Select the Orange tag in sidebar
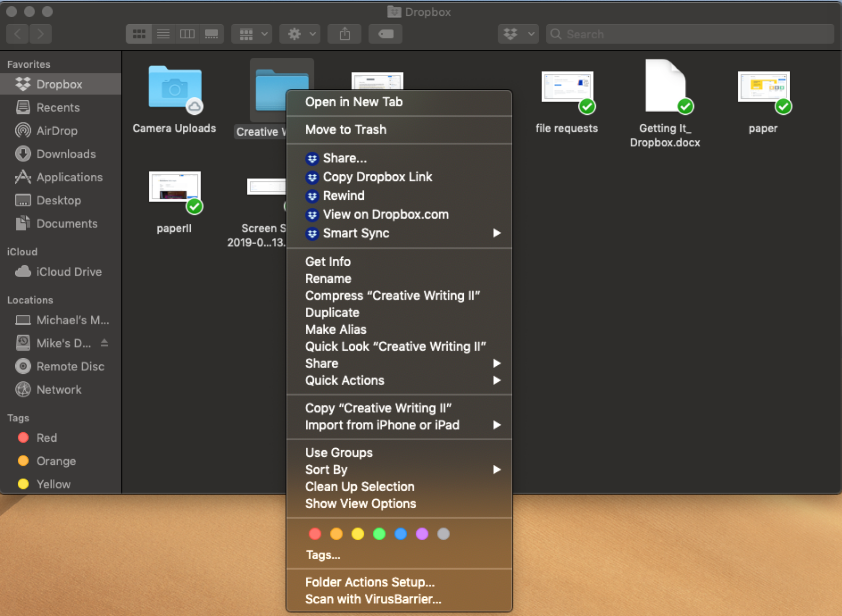Screen dimensions: 842x616 tap(61, 461)
